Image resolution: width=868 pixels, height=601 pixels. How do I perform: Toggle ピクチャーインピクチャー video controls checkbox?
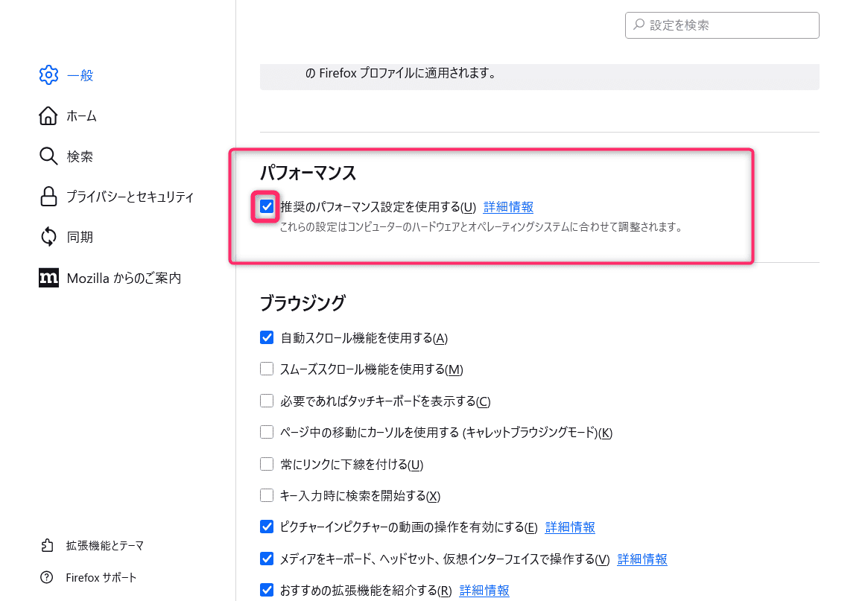point(267,527)
